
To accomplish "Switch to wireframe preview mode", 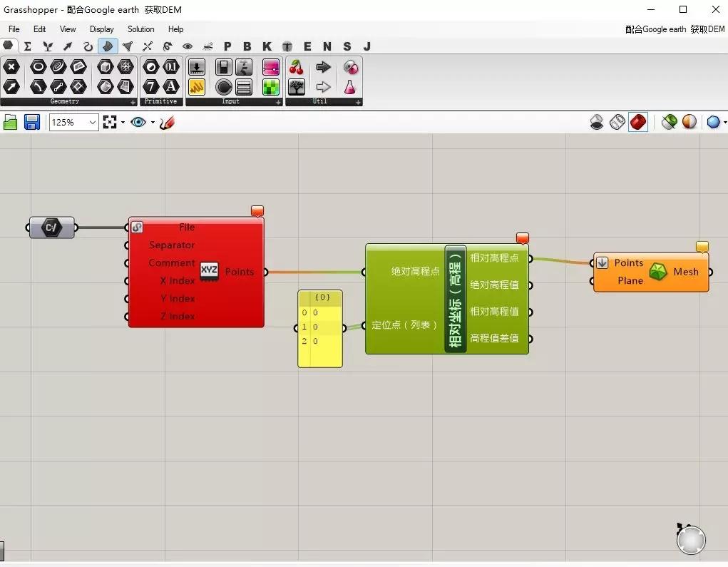I will pyautogui.click(x=617, y=122).
